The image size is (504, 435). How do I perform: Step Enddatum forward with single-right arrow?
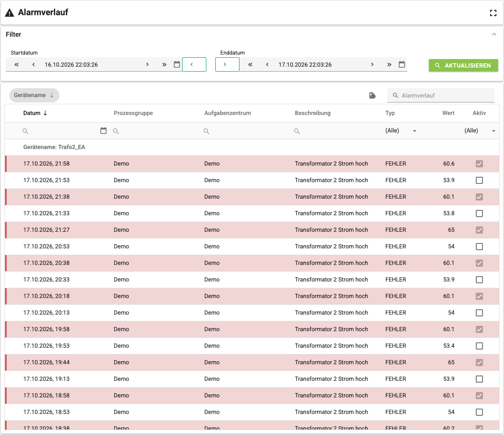tap(372, 64)
